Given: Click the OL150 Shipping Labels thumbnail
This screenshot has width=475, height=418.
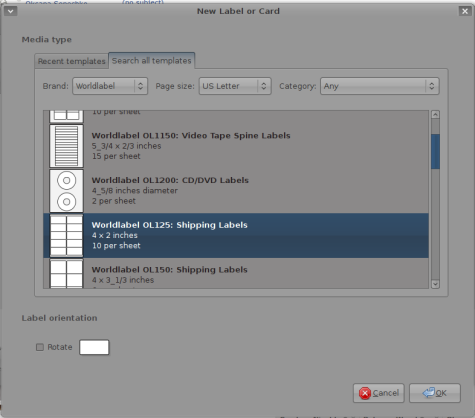Looking at the screenshot, I should [x=66, y=274].
